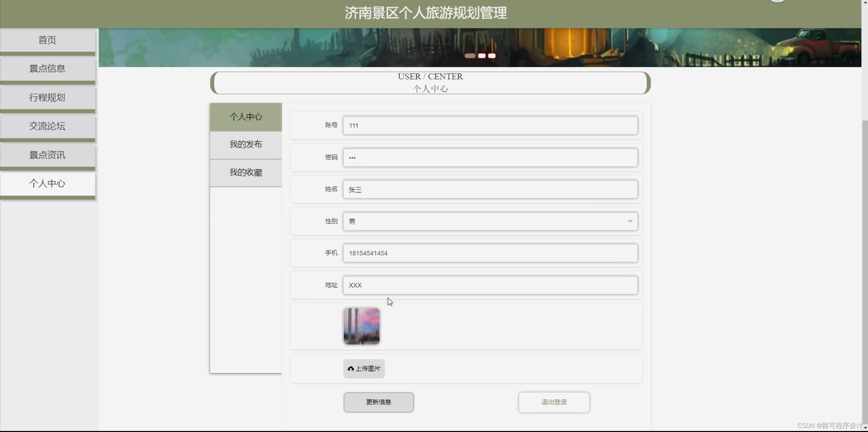This screenshot has width=868, height=432.
Task: Switch to 我的发布 tab
Action: [x=246, y=145]
